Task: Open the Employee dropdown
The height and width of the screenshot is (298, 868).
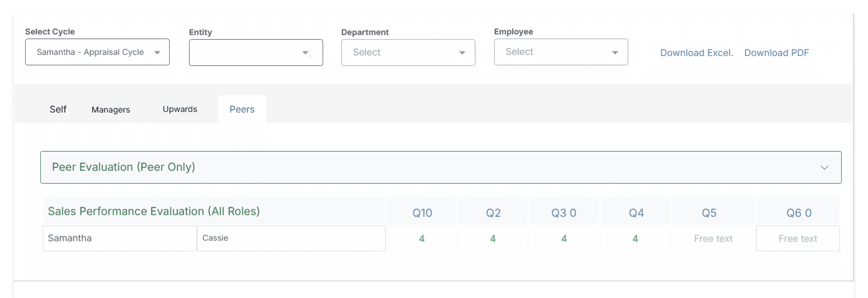Action: coord(561,52)
